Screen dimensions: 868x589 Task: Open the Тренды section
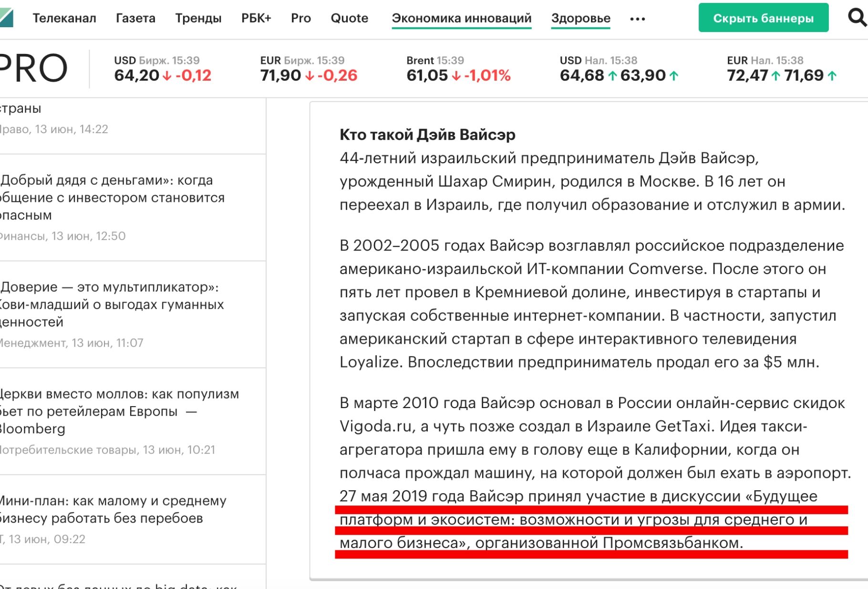[198, 18]
